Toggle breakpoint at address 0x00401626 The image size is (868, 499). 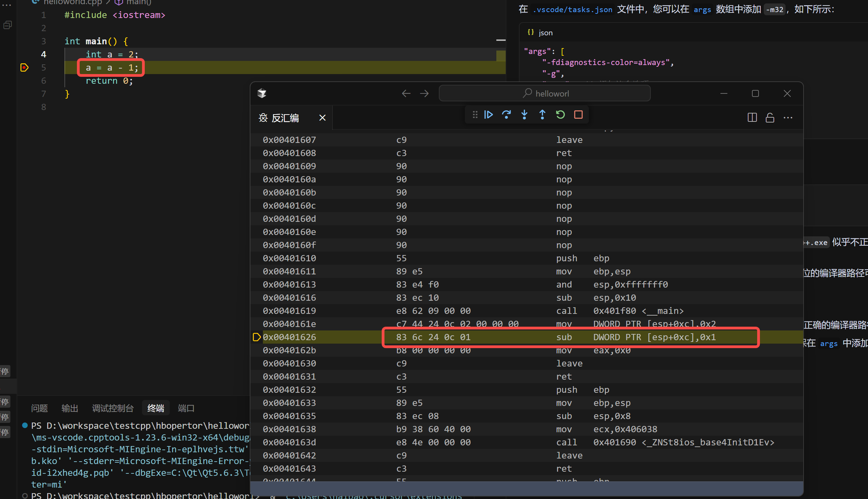[256, 337]
